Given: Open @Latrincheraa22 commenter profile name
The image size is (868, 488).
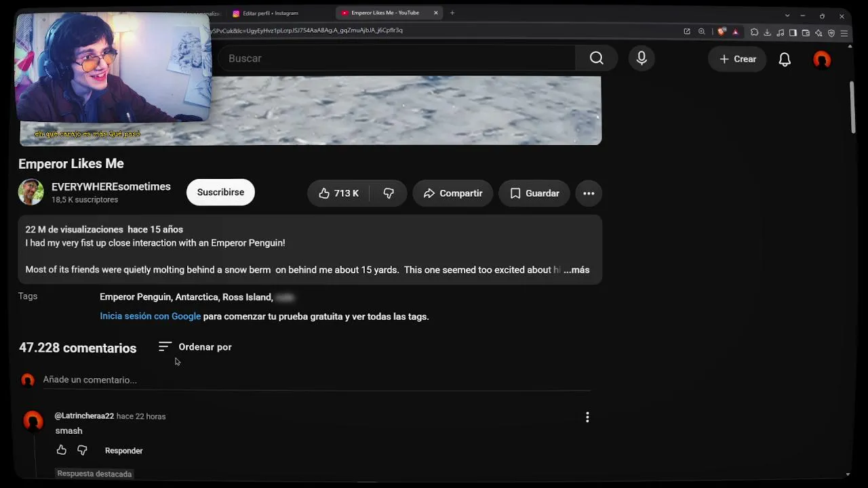Looking at the screenshot, I should [x=84, y=416].
